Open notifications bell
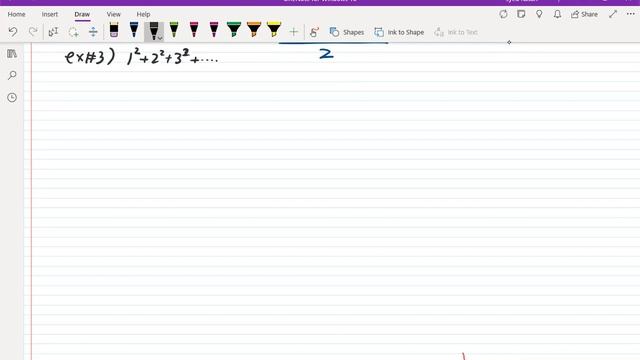 [557, 14]
